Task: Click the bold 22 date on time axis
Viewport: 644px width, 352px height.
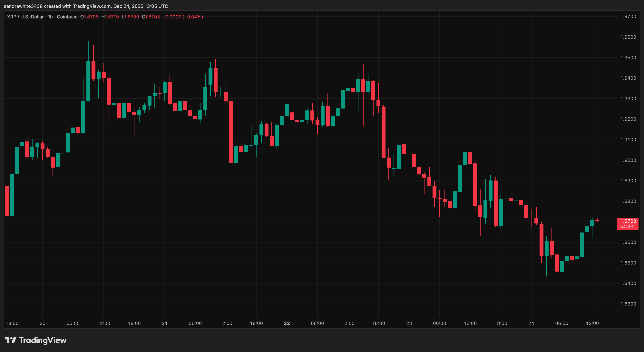Action: tap(287, 323)
